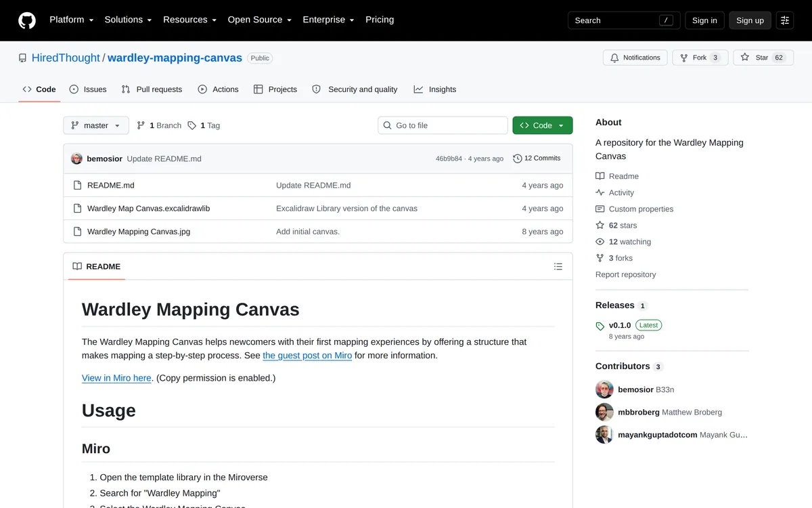Click the GitHub logo icon
Viewport: 812px width, 508px height.
tap(27, 20)
